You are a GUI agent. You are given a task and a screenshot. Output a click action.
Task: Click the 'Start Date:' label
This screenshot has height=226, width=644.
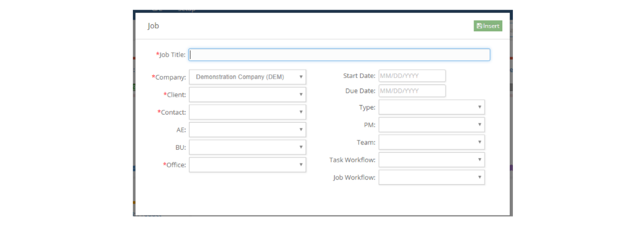(359, 76)
